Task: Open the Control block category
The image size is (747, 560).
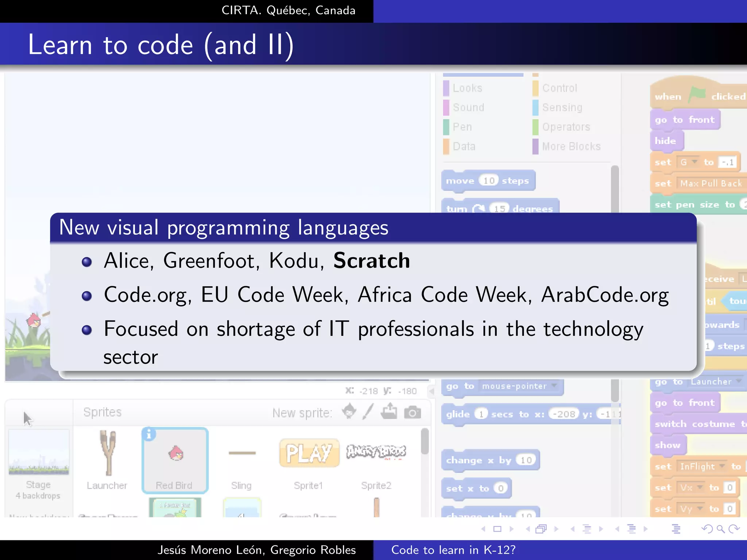Action: (560, 88)
